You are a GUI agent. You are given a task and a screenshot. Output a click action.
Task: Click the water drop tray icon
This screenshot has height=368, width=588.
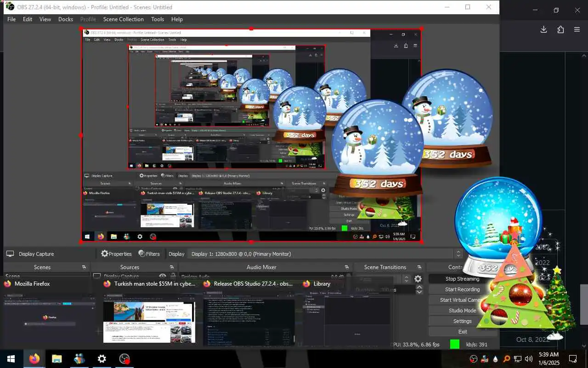(x=495, y=359)
